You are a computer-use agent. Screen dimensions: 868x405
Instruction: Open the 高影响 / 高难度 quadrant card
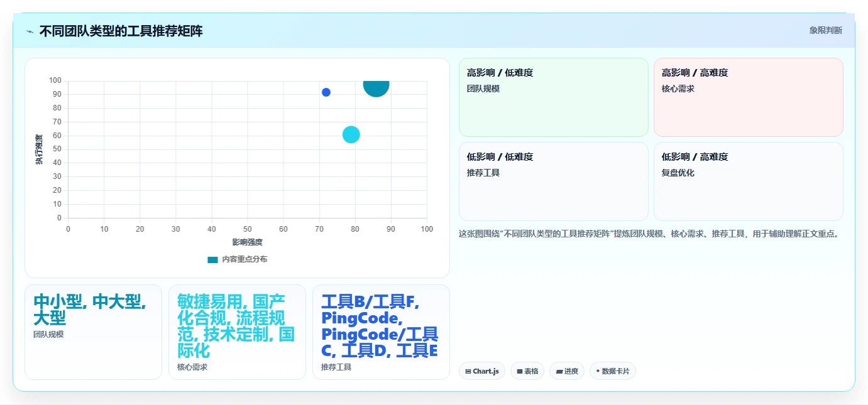[748, 97]
